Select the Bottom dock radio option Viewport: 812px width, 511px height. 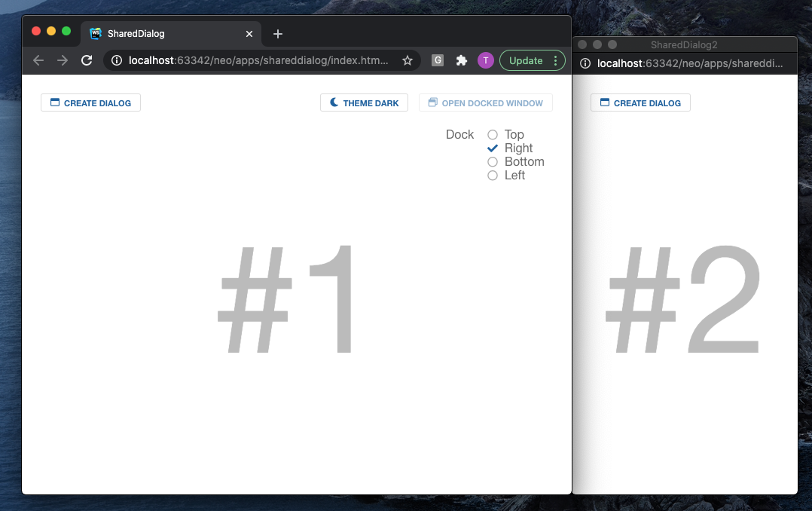(493, 162)
